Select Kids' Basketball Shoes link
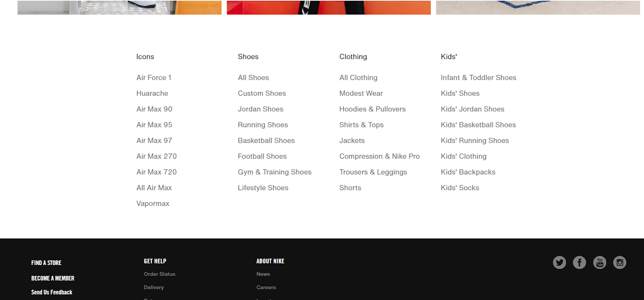 click(x=478, y=125)
